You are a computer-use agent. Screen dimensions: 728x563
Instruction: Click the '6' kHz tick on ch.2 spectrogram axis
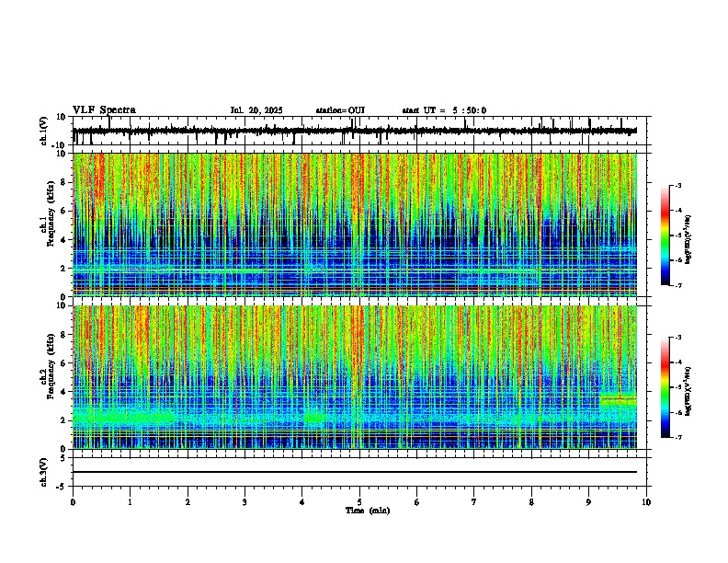point(64,363)
